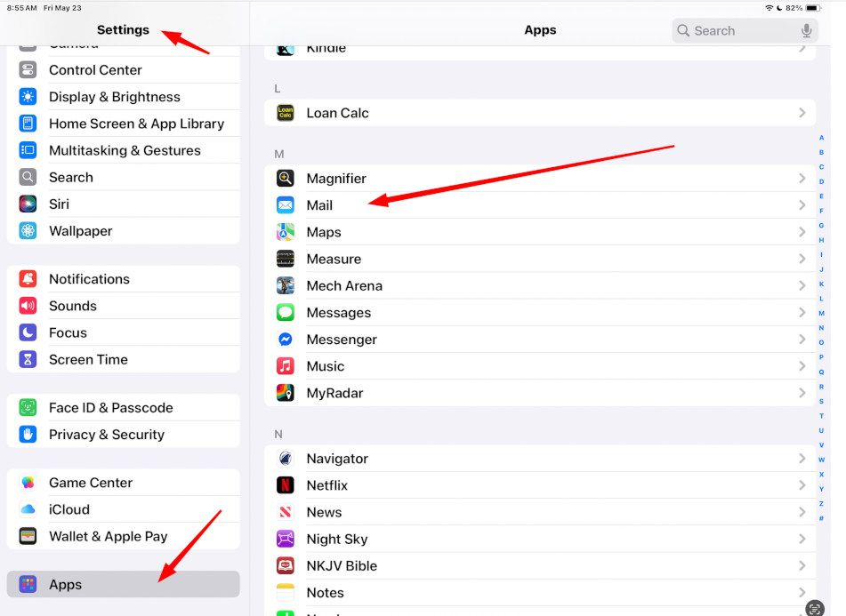Image resolution: width=846 pixels, height=616 pixels.
Task: Tap the Notifications bell icon
Action: point(28,279)
